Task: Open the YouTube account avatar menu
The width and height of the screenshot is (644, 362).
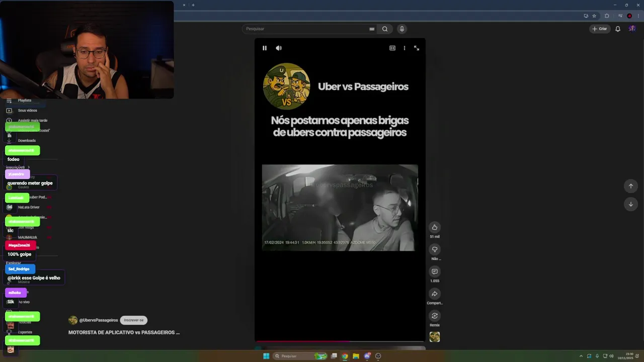Action: pyautogui.click(x=632, y=29)
